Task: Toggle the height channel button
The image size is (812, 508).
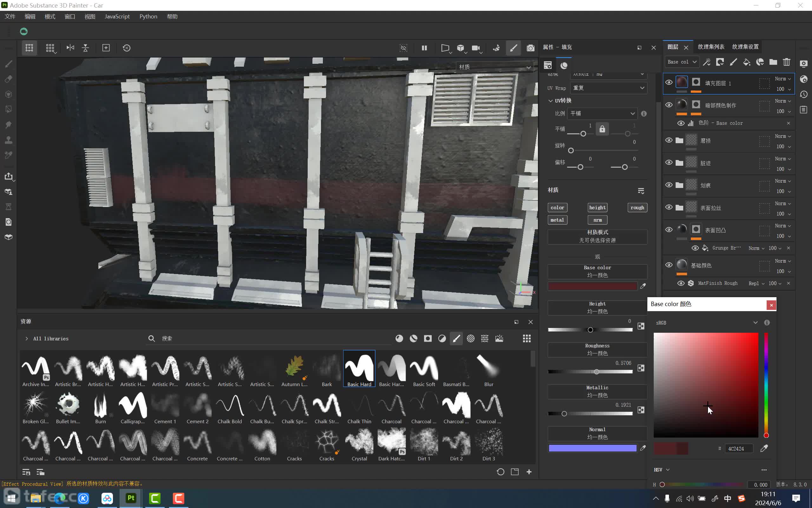Action: click(x=597, y=207)
